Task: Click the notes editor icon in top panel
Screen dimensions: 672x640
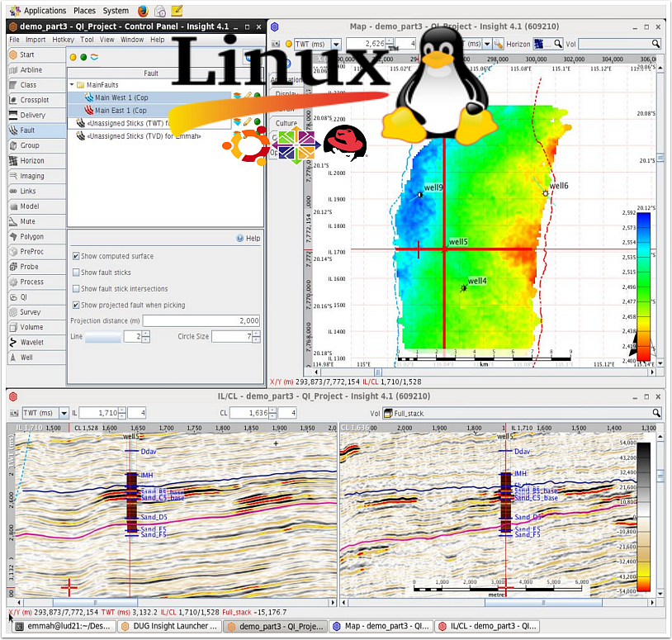Action: point(177,11)
